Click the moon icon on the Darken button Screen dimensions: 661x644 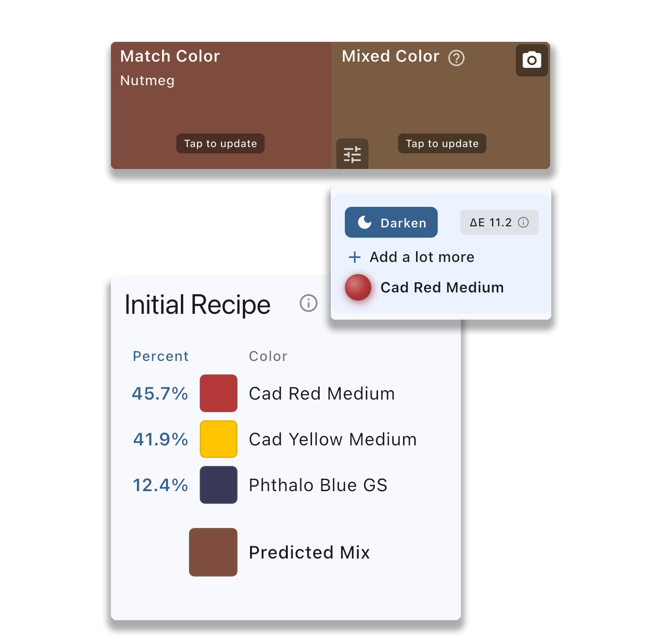point(364,222)
